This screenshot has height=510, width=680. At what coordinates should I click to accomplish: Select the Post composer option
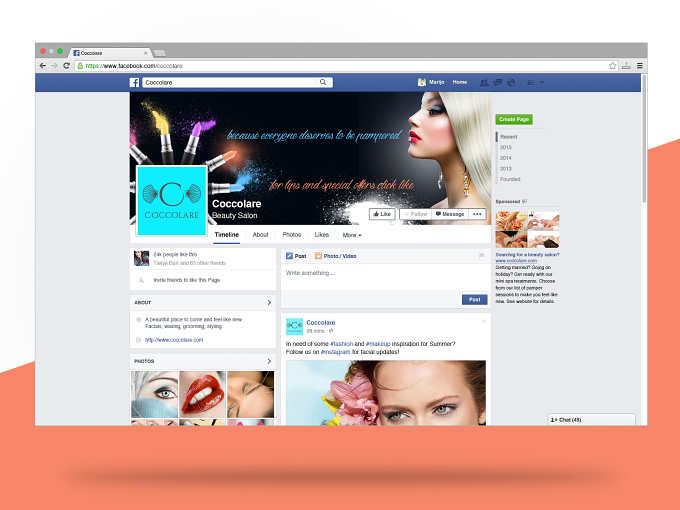point(296,256)
